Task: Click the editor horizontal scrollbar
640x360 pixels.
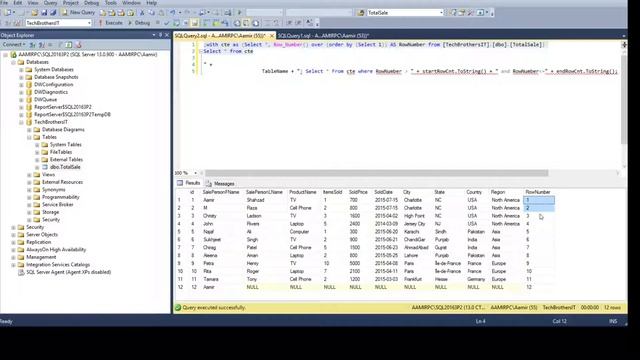Action: pyautogui.click(x=376, y=173)
